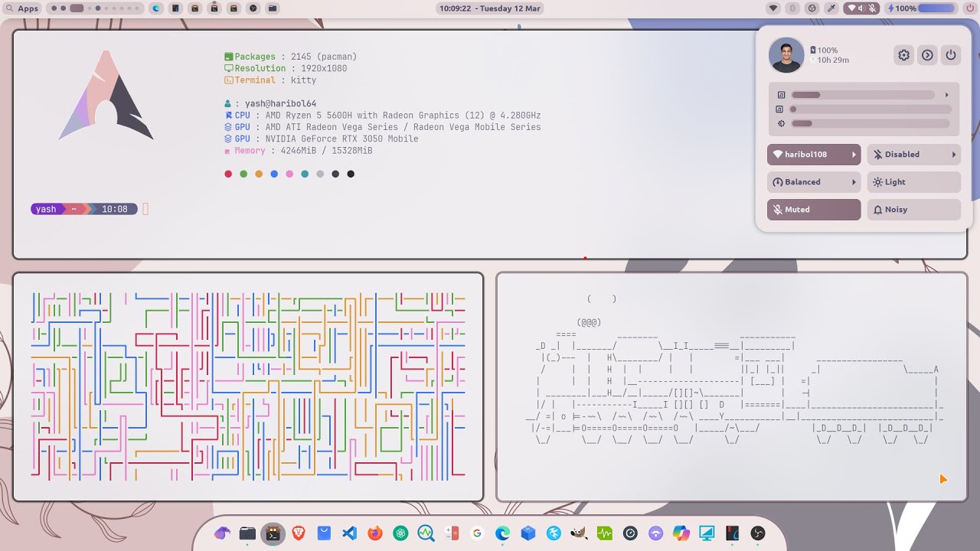Image resolution: width=980 pixels, height=551 pixels.
Task: Click yash@haribol64 text in the terminal
Action: pos(280,103)
